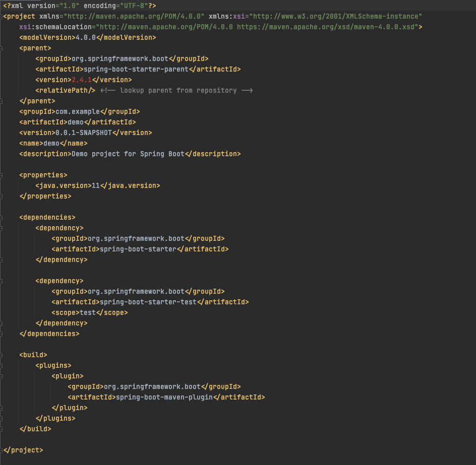Click the opening build tag
The width and height of the screenshot is (476, 465).
(33, 355)
